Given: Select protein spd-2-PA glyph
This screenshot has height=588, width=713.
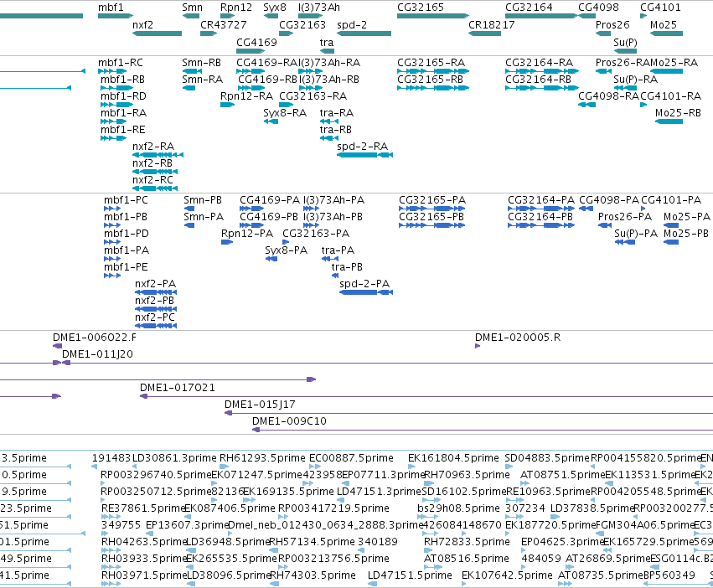Looking at the screenshot, I should [366, 292].
